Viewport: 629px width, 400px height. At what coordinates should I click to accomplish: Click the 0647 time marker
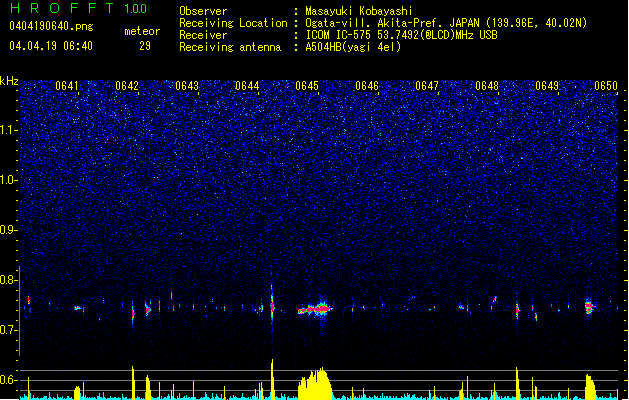[x=427, y=86]
